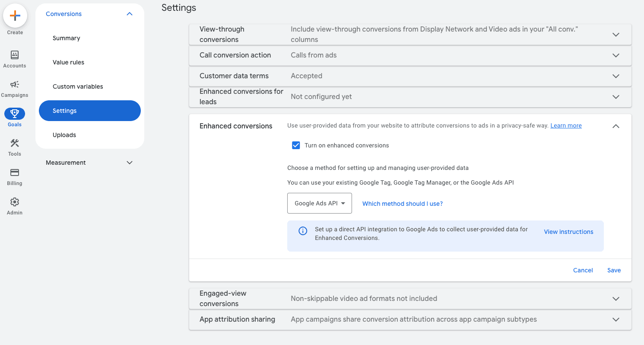Viewport: 644px width, 345px height.
Task: Open the Campaigns megaphone icon
Action: coord(15,84)
